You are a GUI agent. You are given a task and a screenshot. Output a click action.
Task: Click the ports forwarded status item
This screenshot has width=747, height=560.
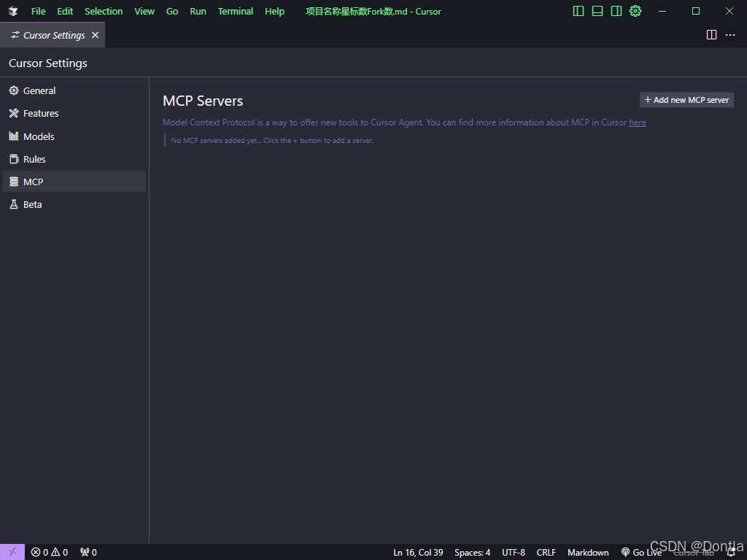pos(88,553)
